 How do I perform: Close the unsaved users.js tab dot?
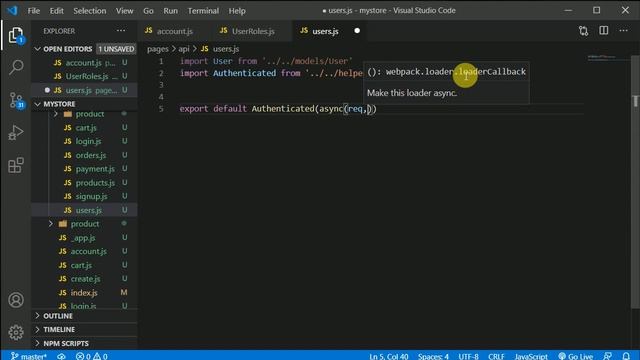pos(357,31)
